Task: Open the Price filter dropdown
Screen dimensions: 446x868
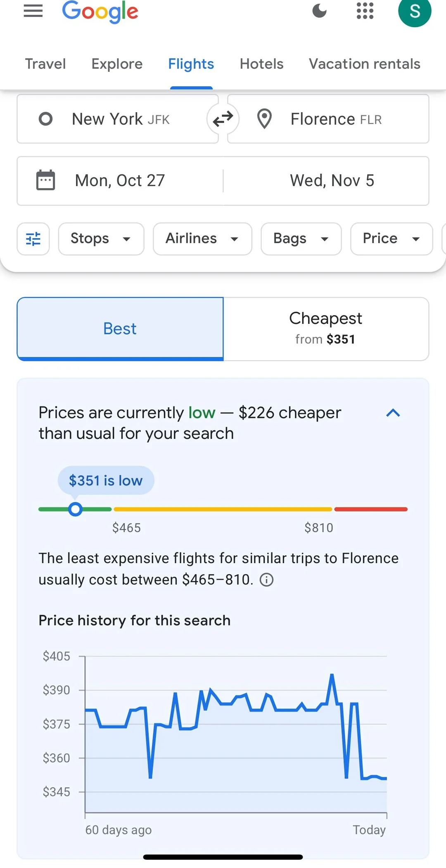Action: (x=391, y=239)
